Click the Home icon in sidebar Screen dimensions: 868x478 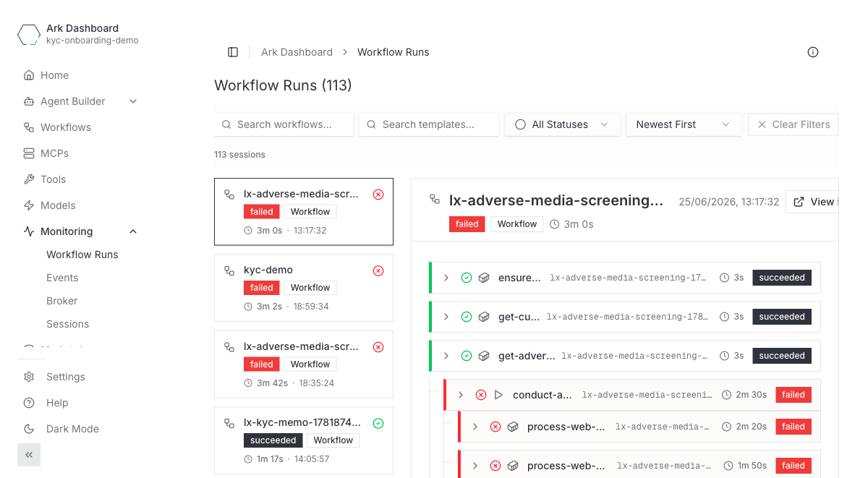click(29, 75)
